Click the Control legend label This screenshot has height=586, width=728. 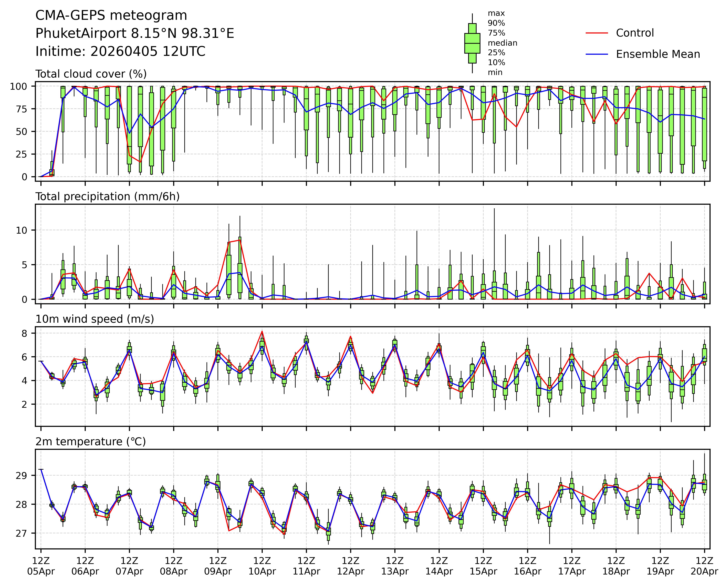point(635,33)
